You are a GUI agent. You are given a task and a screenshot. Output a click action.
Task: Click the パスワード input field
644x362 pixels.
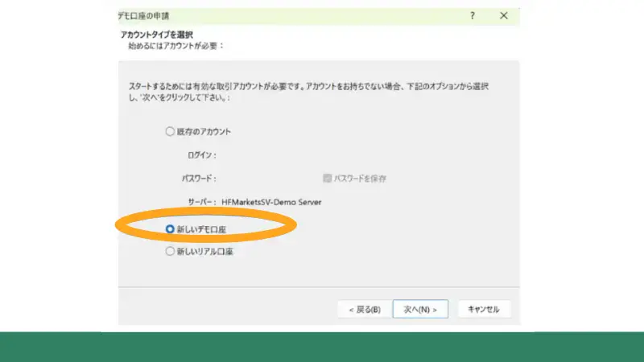click(268, 178)
